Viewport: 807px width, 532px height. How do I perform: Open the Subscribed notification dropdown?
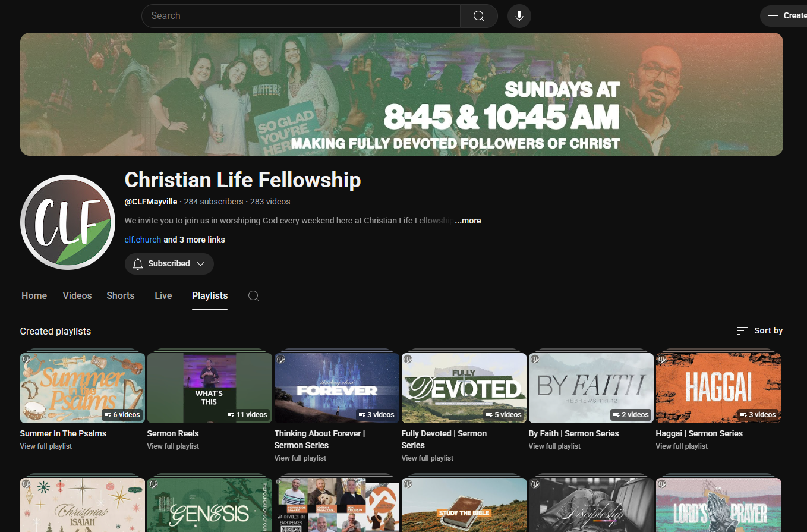click(169, 263)
